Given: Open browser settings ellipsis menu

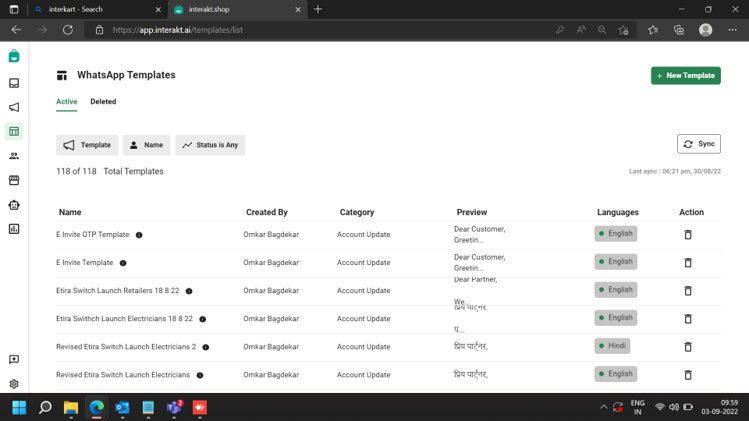Looking at the screenshot, I should [732, 30].
